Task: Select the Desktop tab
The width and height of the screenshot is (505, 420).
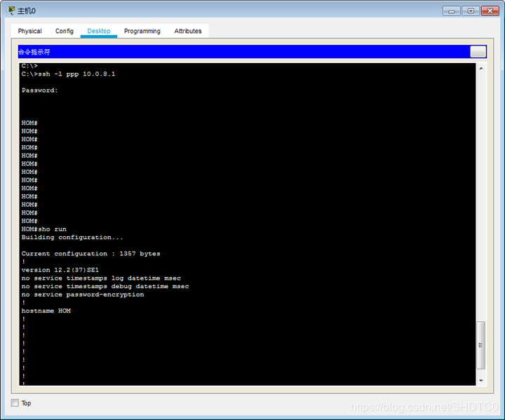Action: (99, 31)
